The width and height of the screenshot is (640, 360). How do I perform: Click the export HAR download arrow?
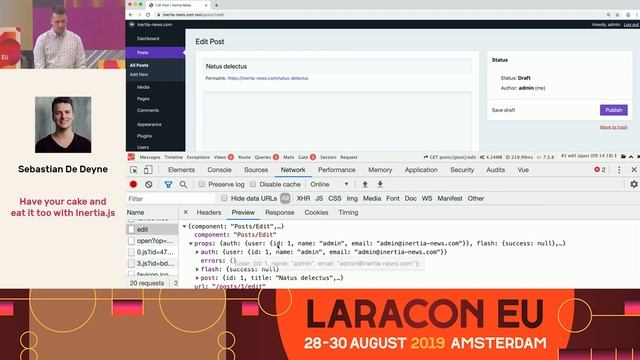coord(380,184)
